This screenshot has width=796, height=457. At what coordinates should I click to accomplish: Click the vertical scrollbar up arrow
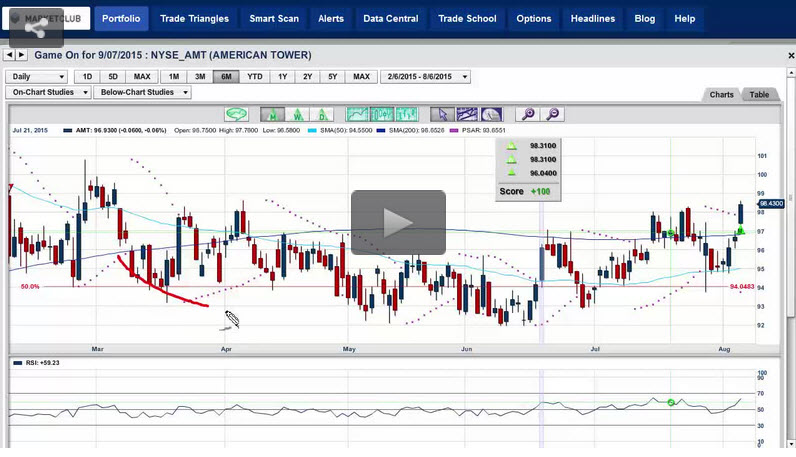click(791, 73)
